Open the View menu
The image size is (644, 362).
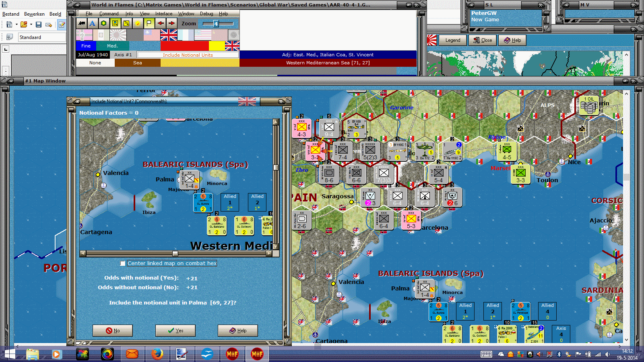pos(144,14)
